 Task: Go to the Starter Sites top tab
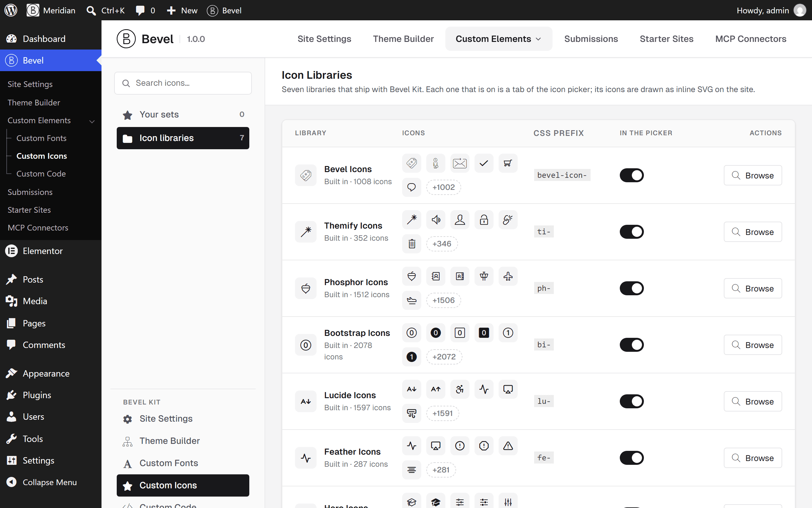[x=666, y=39]
